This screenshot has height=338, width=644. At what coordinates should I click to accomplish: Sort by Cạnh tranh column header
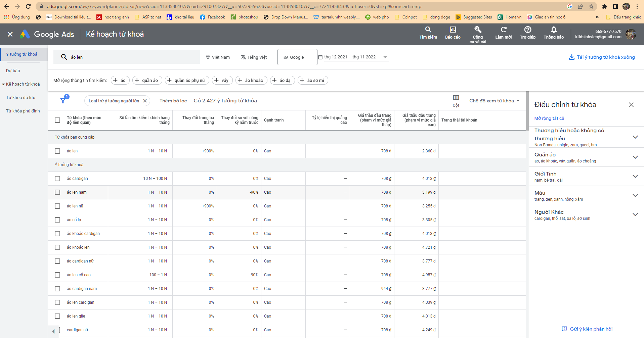pyautogui.click(x=274, y=120)
